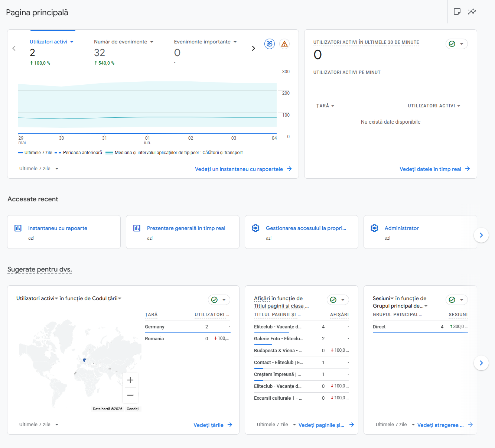Image resolution: width=495 pixels, height=448 pixels.
Task: Advance the Accesate recent carousel arrow
Action: coord(481,235)
